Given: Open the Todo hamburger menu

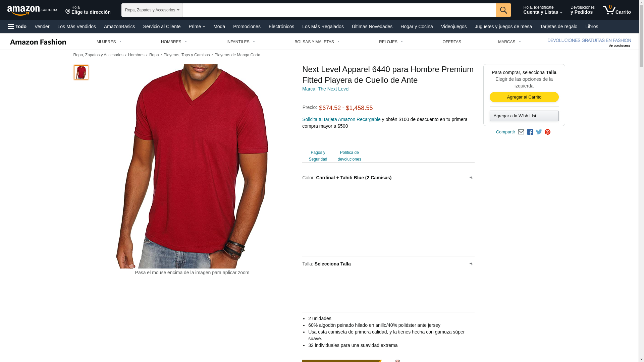Looking at the screenshot, I should (17, 26).
